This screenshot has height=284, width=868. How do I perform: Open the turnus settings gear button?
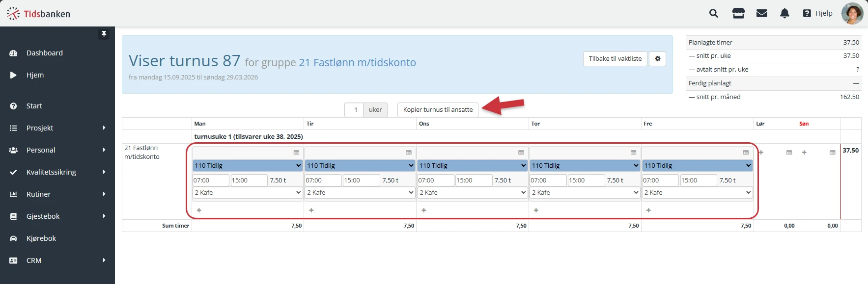pyautogui.click(x=657, y=59)
